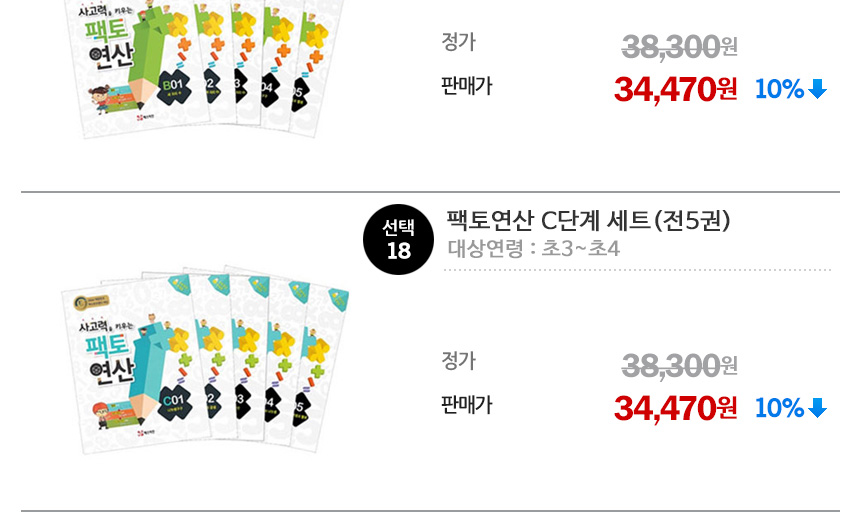The image size is (860, 530).
Task: Click the 대상연령 : 초3~초4 text
Action: pyautogui.click(x=534, y=248)
